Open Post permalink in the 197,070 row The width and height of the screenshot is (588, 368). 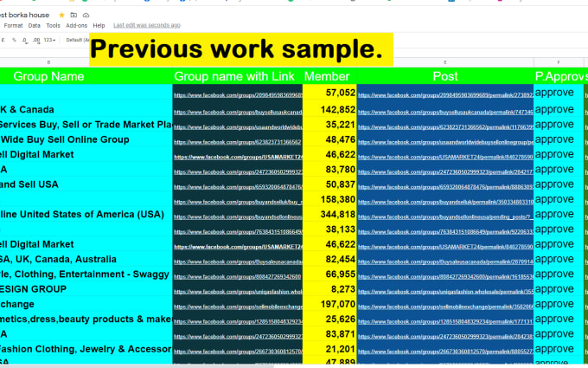pos(445,307)
